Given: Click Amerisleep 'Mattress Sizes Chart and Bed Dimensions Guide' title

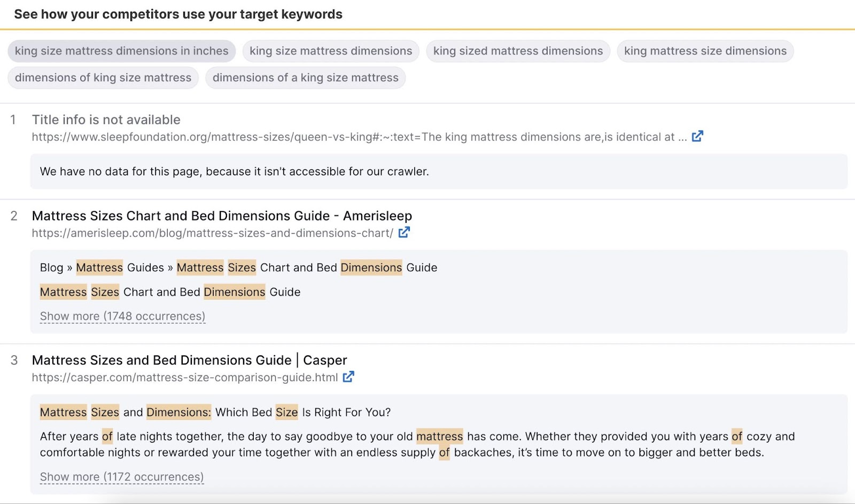Looking at the screenshot, I should tap(222, 216).
